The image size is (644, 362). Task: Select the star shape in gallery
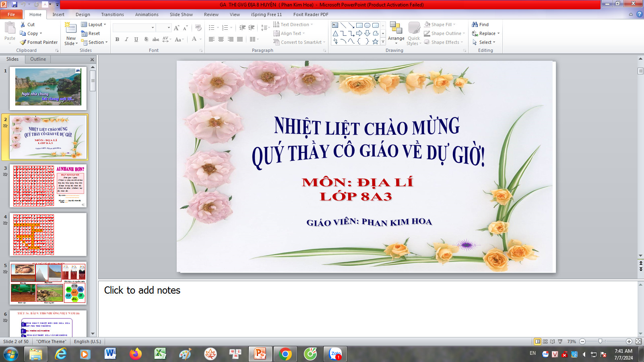(376, 41)
